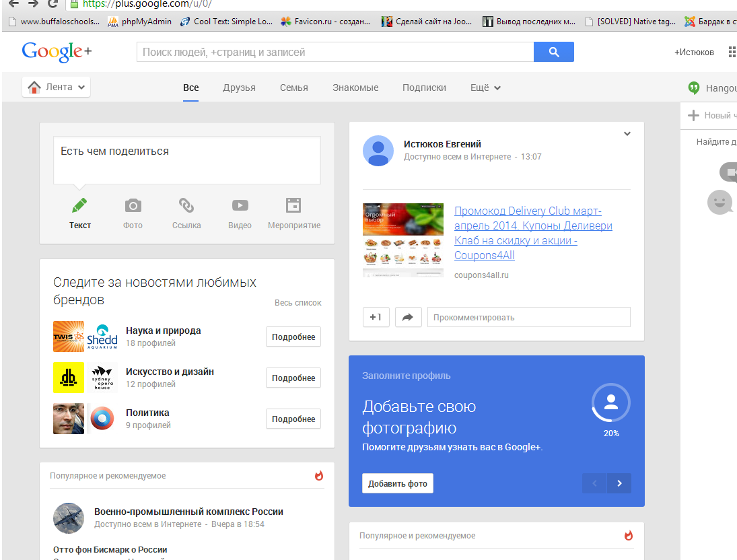Image resolution: width=737 pixels, height=560 pixels.
Task: Click the Прокомментировать comment field
Action: [529, 317]
